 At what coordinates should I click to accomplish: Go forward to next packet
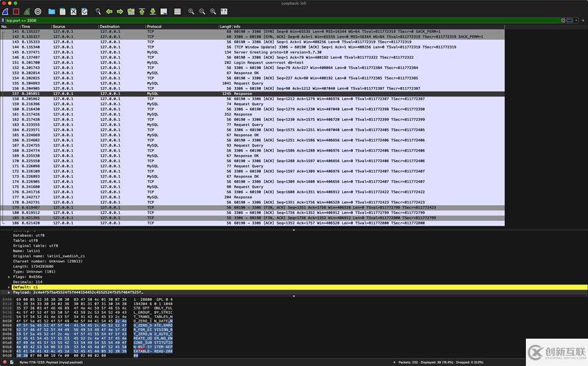[x=120, y=12]
